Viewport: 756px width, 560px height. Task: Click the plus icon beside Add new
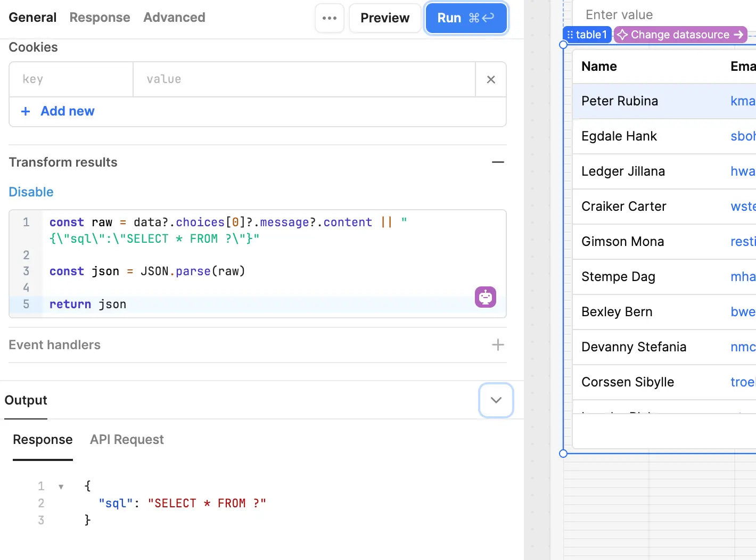tap(26, 111)
